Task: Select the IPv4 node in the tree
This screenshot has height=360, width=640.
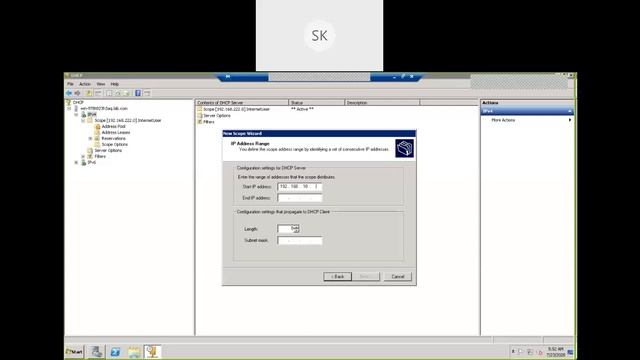Action: click(92, 114)
